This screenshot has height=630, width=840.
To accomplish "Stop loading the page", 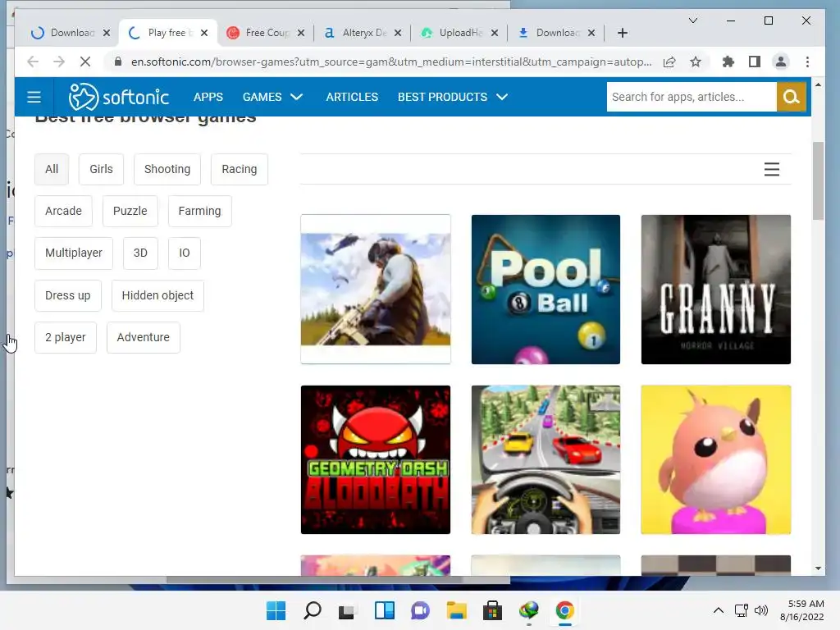I will pyautogui.click(x=85, y=62).
